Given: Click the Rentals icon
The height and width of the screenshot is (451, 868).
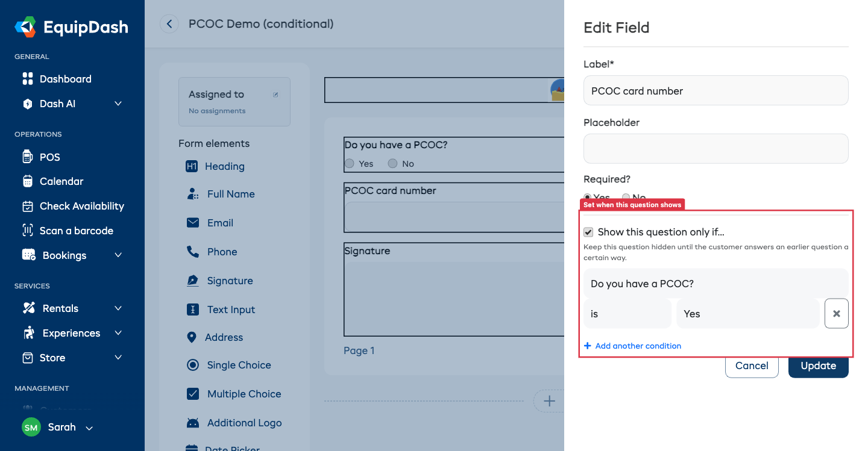Looking at the screenshot, I should [28, 308].
